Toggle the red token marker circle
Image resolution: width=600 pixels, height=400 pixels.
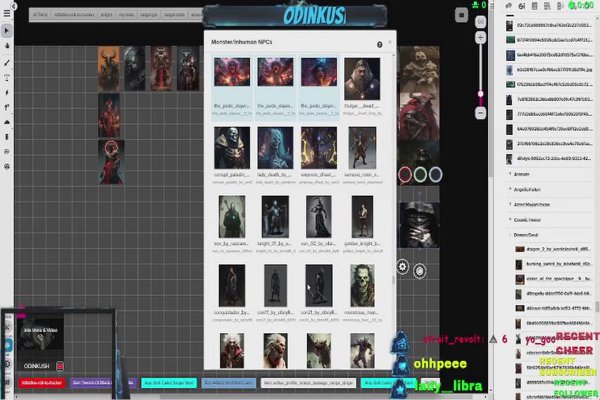[x=405, y=175]
